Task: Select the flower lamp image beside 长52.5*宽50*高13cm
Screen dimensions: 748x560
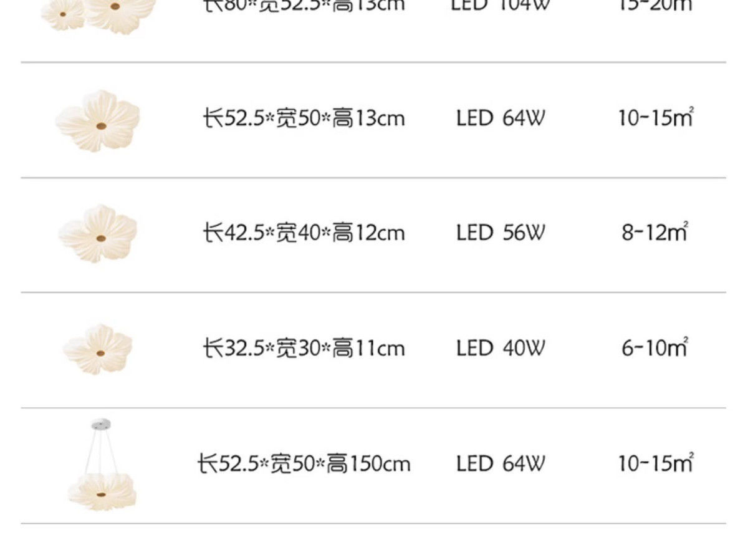Action: (x=98, y=120)
